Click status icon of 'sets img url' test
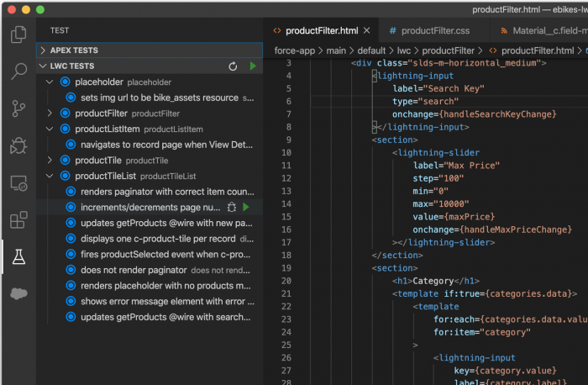Image resolution: width=588 pixels, height=385 pixels. 71,98
